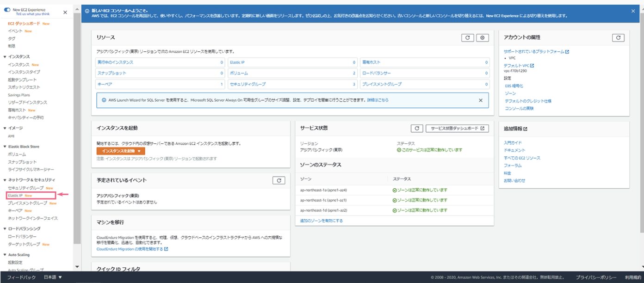Click 追加のゾーンを有効にする link

coord(322,221)
